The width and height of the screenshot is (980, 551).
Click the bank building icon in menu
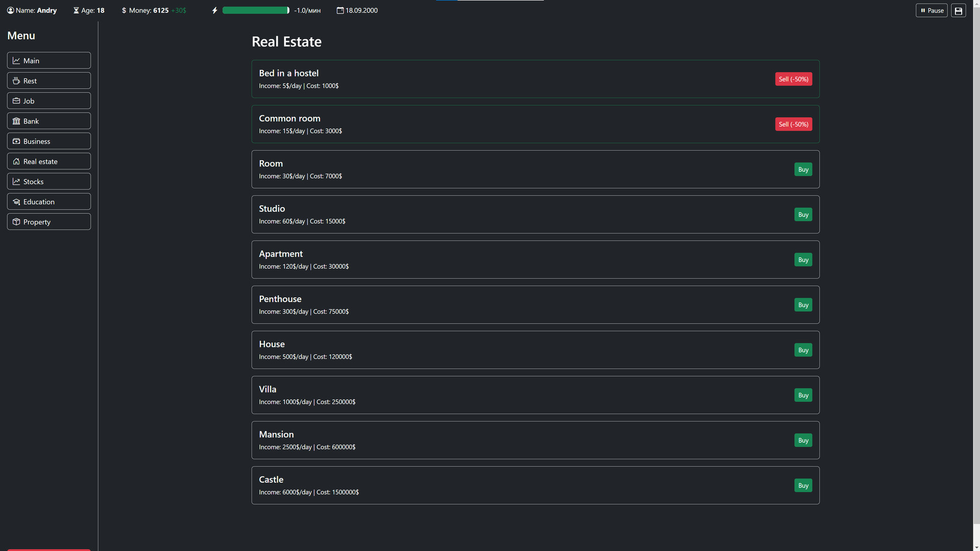pos(16,121)
